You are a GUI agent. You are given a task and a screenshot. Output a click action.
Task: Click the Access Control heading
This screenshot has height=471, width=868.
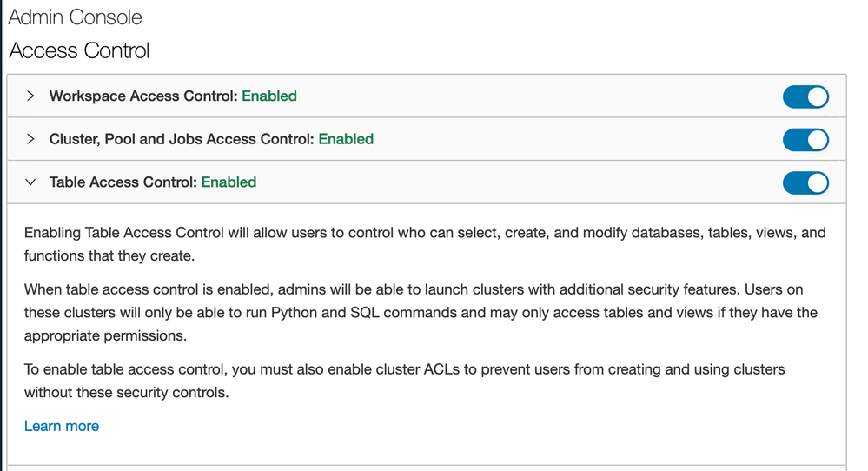pos(79,50)
